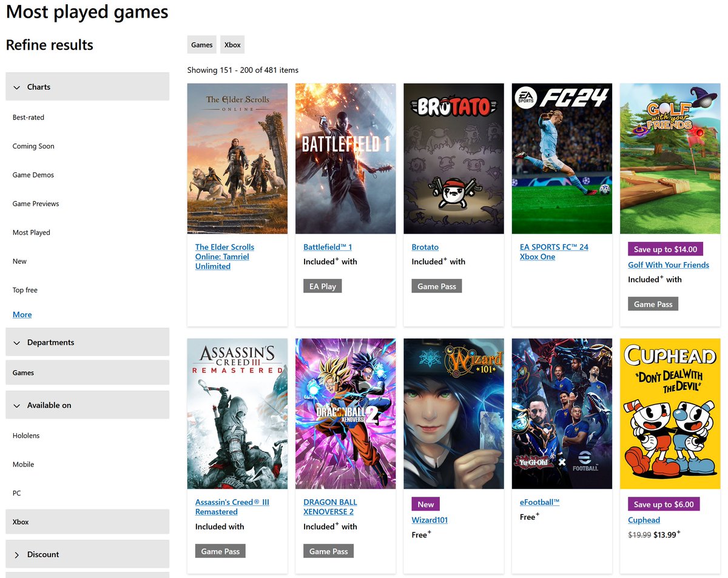Select the Game Demos chart filter
The width and height of the screenshot is (728, 578).
coord(33,175)
